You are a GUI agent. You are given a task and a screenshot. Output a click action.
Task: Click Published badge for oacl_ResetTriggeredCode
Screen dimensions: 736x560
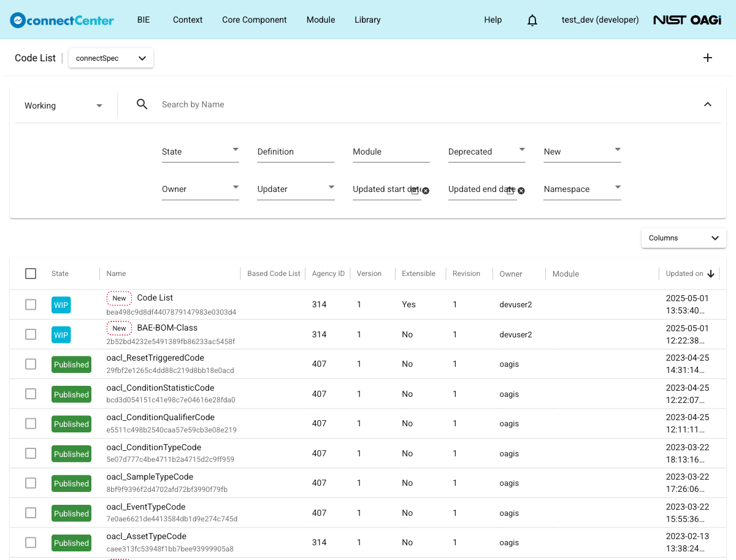71,364
